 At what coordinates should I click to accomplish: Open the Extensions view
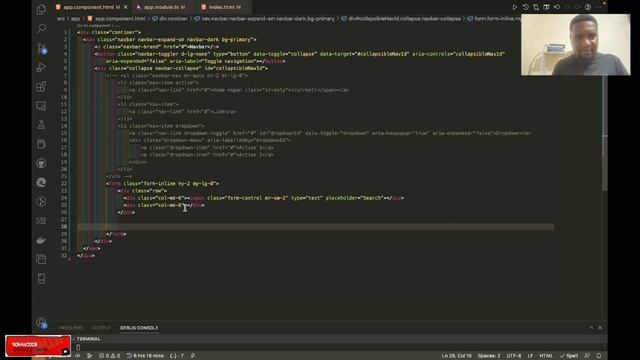41,87
